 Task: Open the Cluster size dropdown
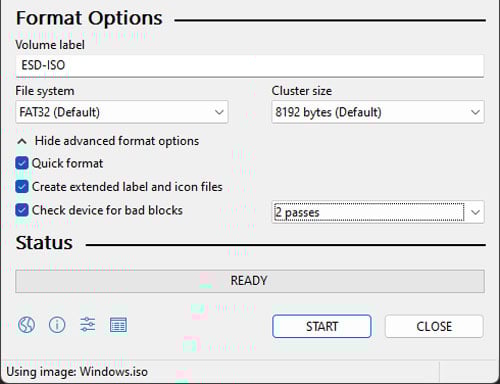pos(378,112)
